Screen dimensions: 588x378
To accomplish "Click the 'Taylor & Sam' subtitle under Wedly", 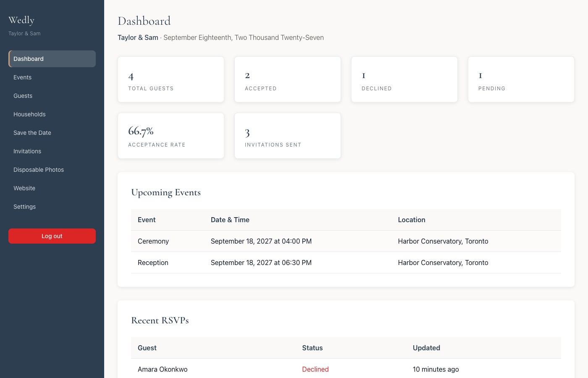I will coord(24,34).
